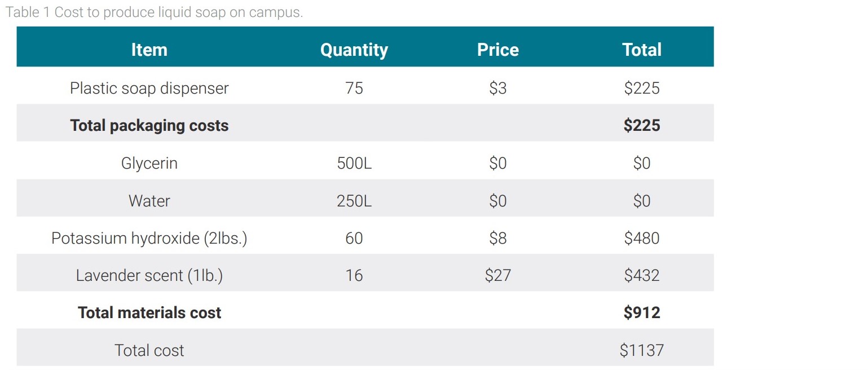This screenshot has height=370, width=868.
Task: Click the Glycerin item cell
Action: (149, 163)
